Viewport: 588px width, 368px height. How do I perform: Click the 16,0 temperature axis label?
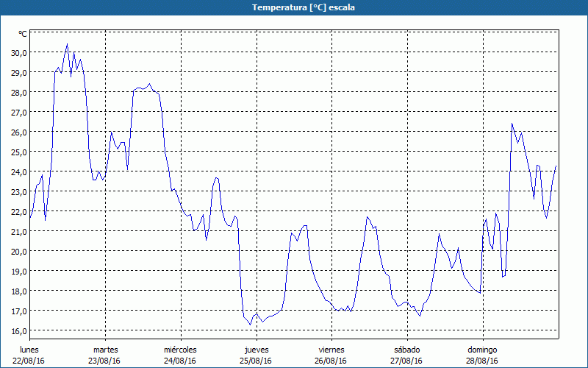pos(18,330)
